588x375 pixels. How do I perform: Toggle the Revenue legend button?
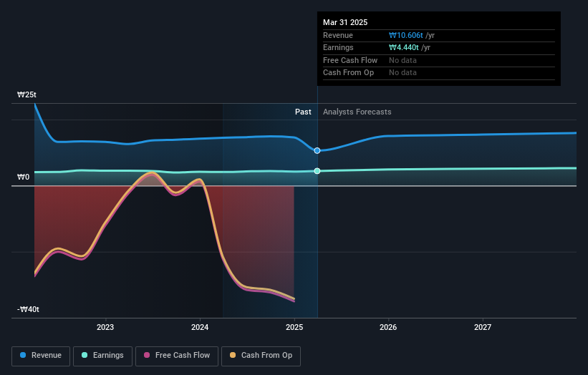coord(41,356)
